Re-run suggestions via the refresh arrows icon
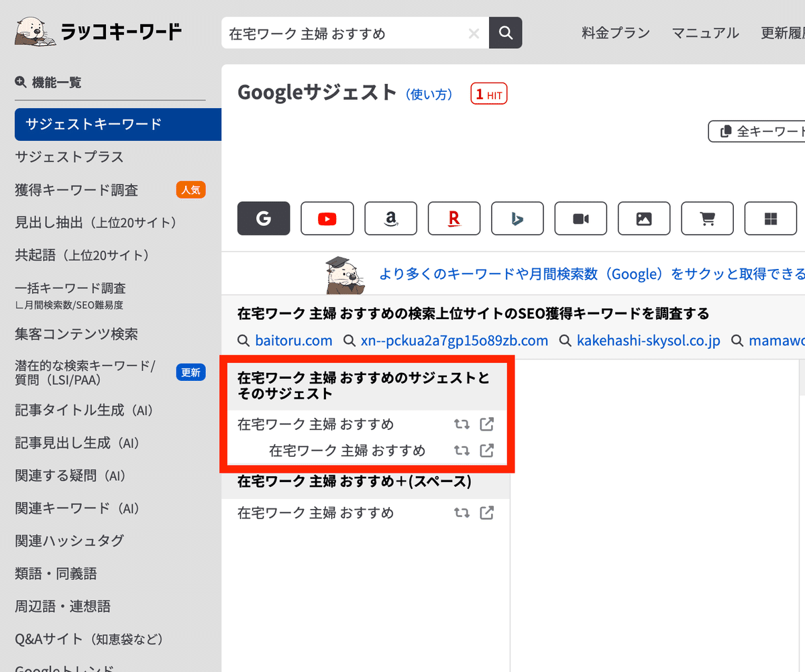 462,424
